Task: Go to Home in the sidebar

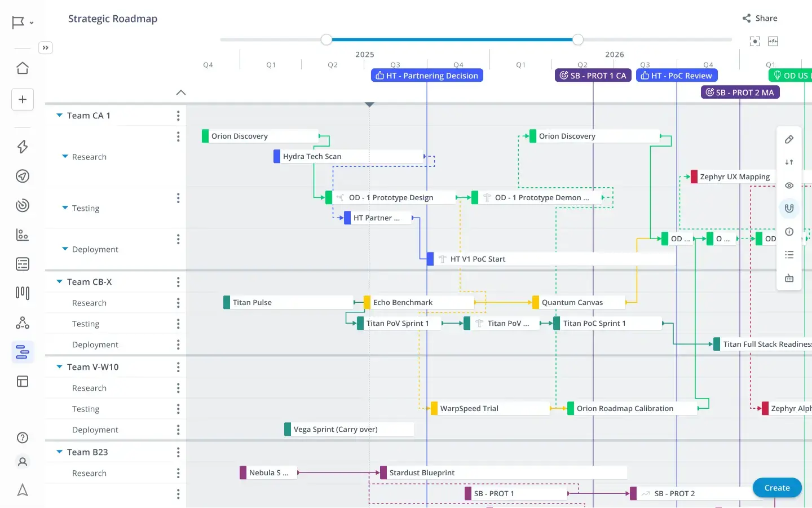Action: click(23, 68)
